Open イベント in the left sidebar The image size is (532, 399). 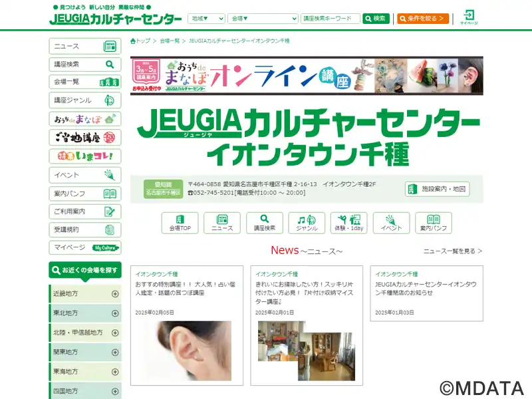[85, 175]
